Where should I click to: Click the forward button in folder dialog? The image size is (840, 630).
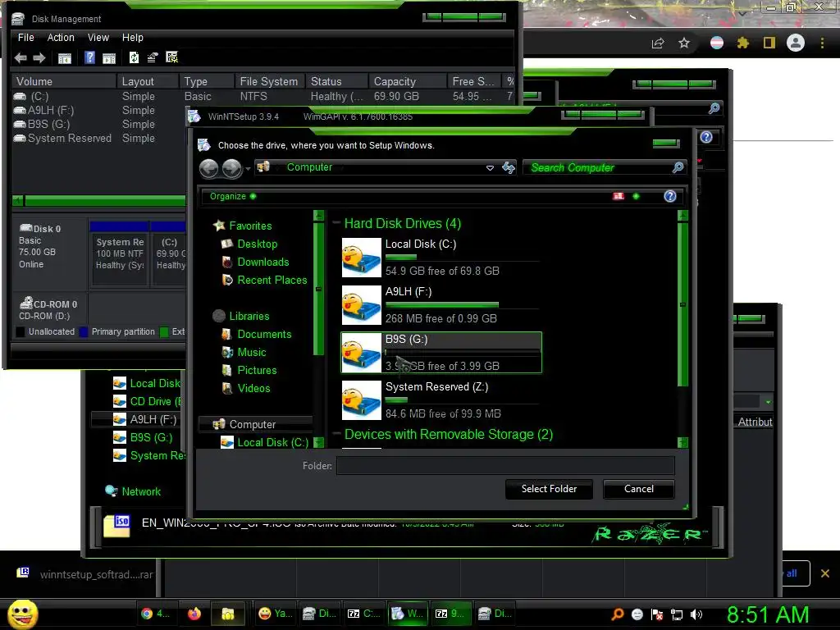pyautogui.click(x=231, y=169)
